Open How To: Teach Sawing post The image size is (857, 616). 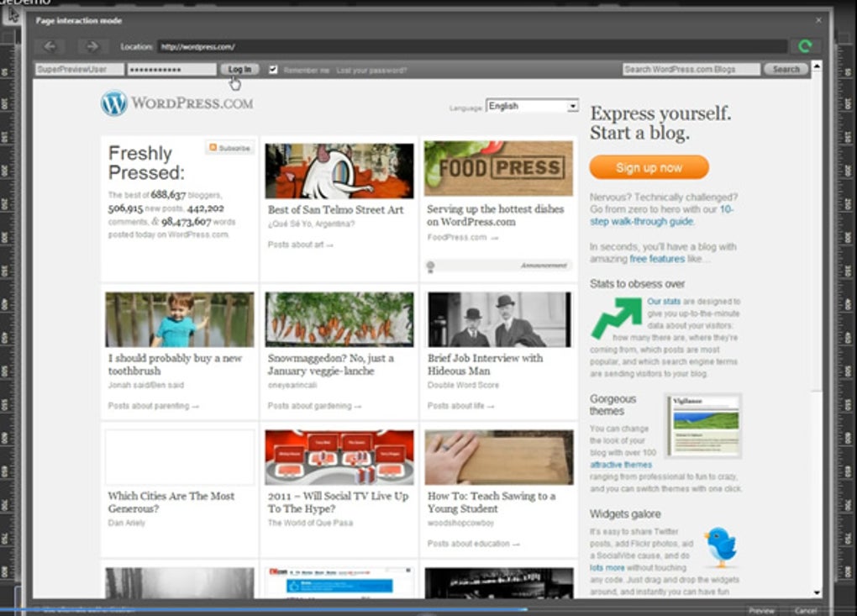tap(492, 503)
